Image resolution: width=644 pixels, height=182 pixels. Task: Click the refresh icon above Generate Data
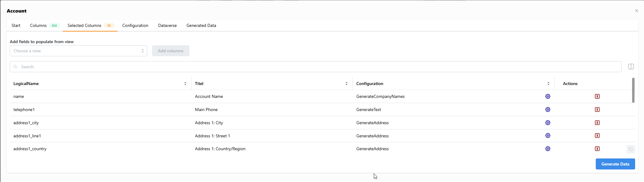click(x=631, y=149)
